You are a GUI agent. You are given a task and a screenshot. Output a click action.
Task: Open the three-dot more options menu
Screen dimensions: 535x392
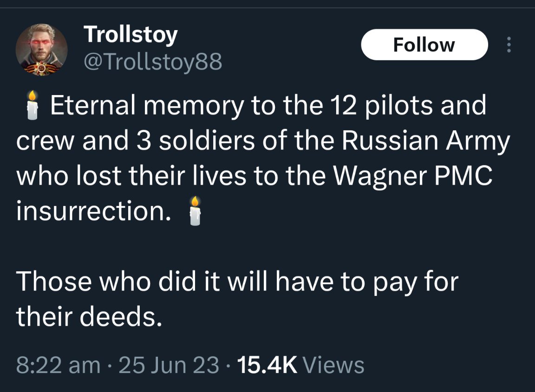click(509, 45)
